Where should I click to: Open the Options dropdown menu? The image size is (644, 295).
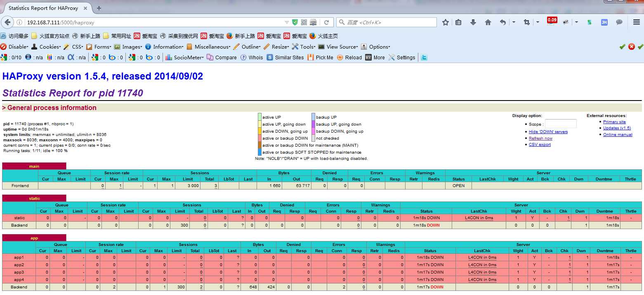[x=375, y=47]
